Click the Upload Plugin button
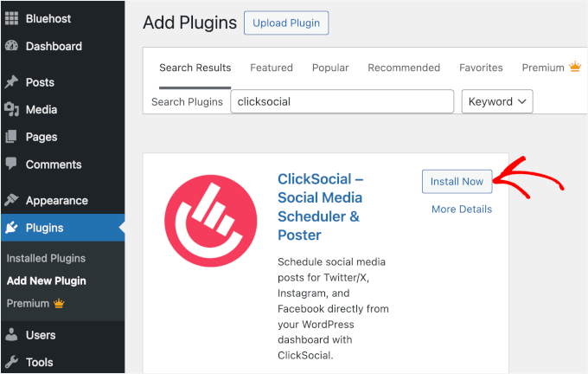The width and height of the screenshot is (588, 374). (x=286, y=23)
